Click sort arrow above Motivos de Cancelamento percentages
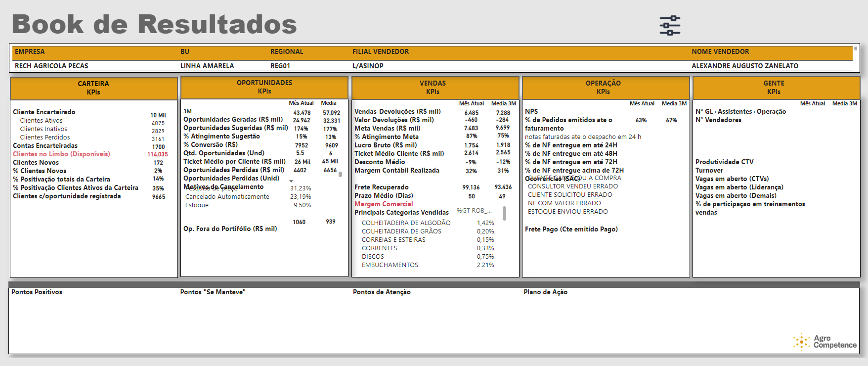Image resolution: width=868 pixels, height=366 pixels. 291,181
